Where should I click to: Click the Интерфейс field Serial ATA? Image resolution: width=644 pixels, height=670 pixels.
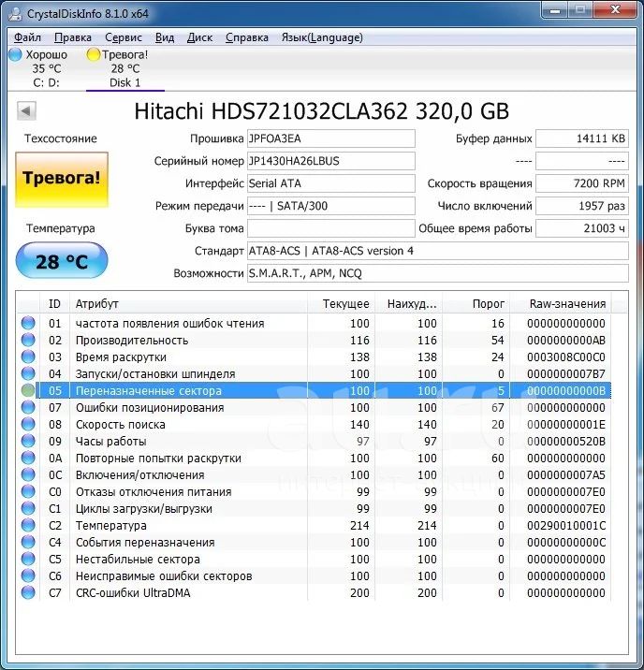(x=330, y=183)
